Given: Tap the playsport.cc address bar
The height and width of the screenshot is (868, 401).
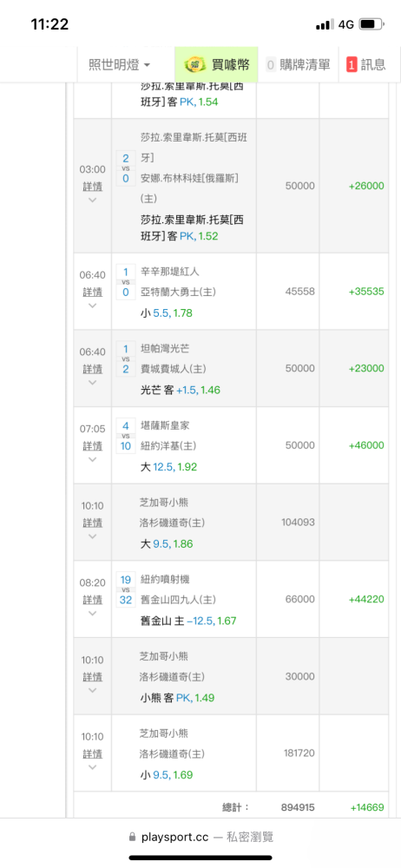Looking at the screenshot, I should [x=200, y=837].
